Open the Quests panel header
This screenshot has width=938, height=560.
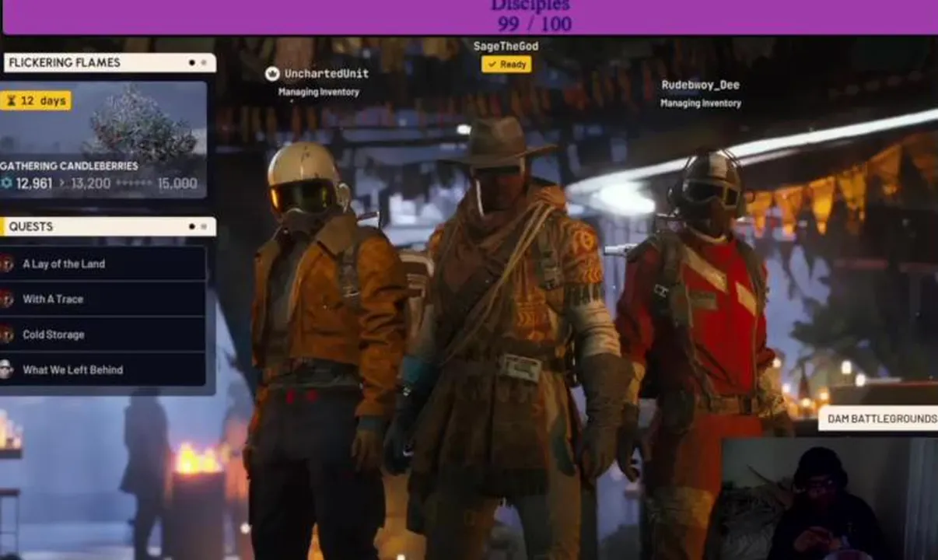[x=109, y=226]
